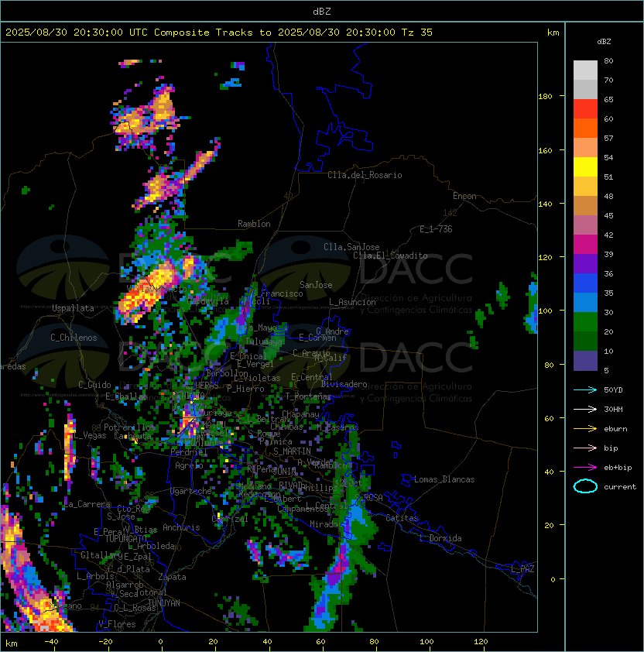Select the yellow 51 dBZ color swatch
This screenshot has height=652, width=644.
tap(585, 167)
